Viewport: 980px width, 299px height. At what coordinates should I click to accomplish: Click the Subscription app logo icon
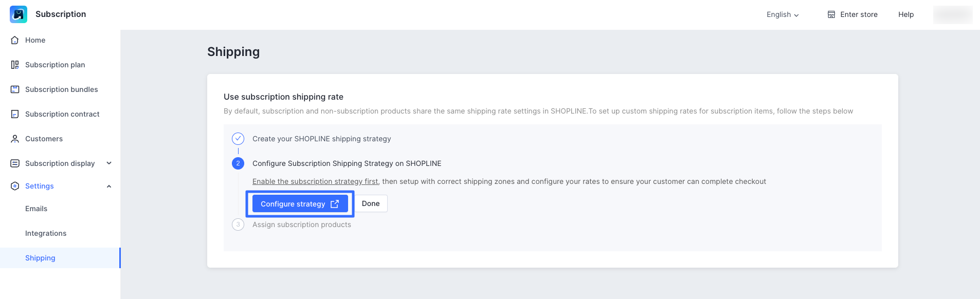click(x=19, y=14)
